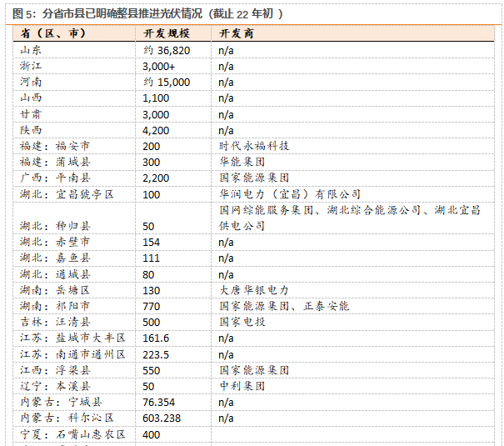The height and width of the screenshot is (446, 504).
Task: Select the '湖南：岳塘区' cell
Action: (55, 290)
